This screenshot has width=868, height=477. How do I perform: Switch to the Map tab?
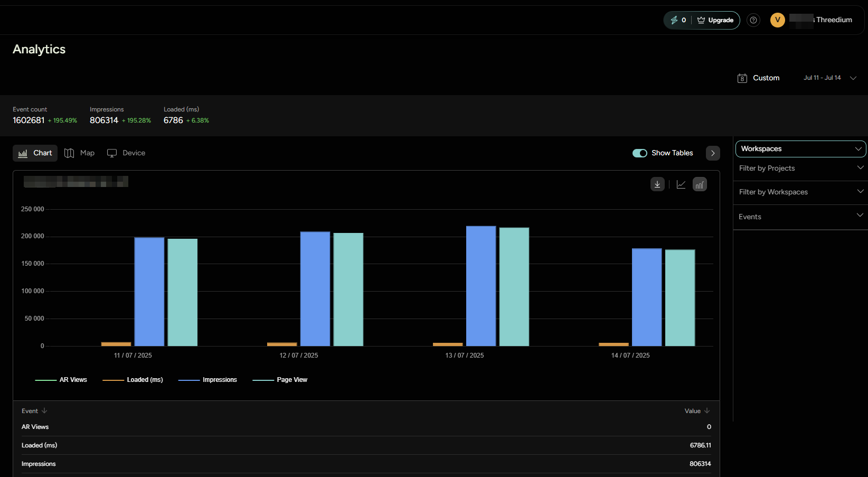click(79, 153)
